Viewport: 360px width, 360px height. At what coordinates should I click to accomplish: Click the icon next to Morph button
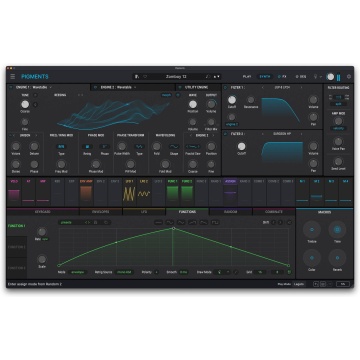(x=178, y=95)
